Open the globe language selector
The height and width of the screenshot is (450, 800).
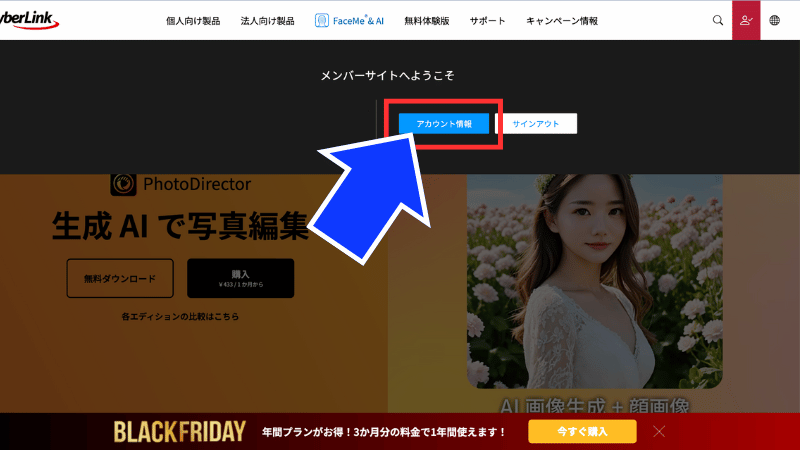(x=774, y=20)
